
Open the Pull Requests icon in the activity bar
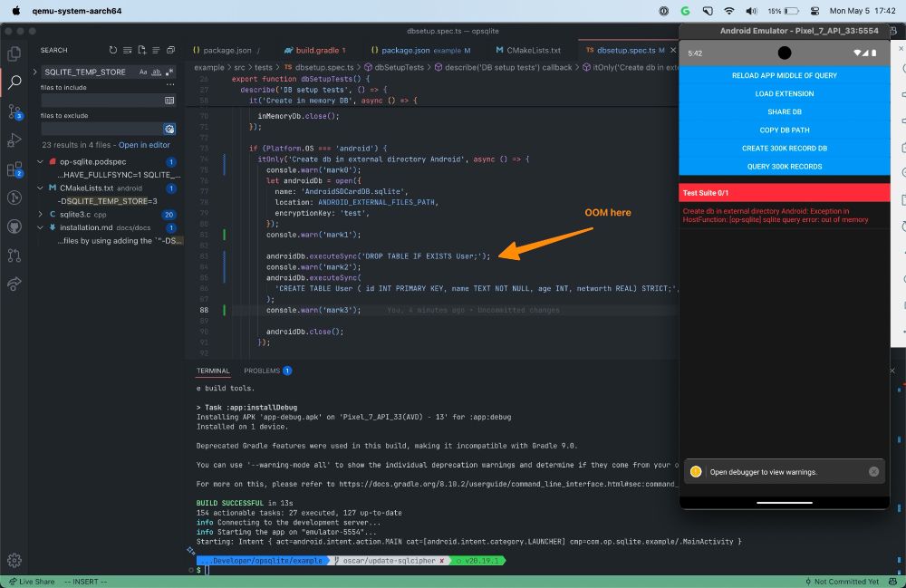click(14, 255)
